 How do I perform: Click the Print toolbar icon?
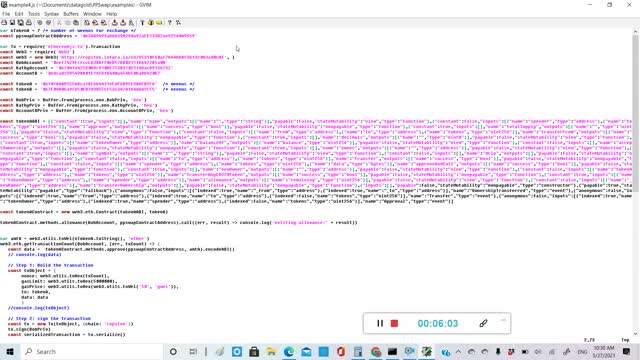[x=29, y=22]
